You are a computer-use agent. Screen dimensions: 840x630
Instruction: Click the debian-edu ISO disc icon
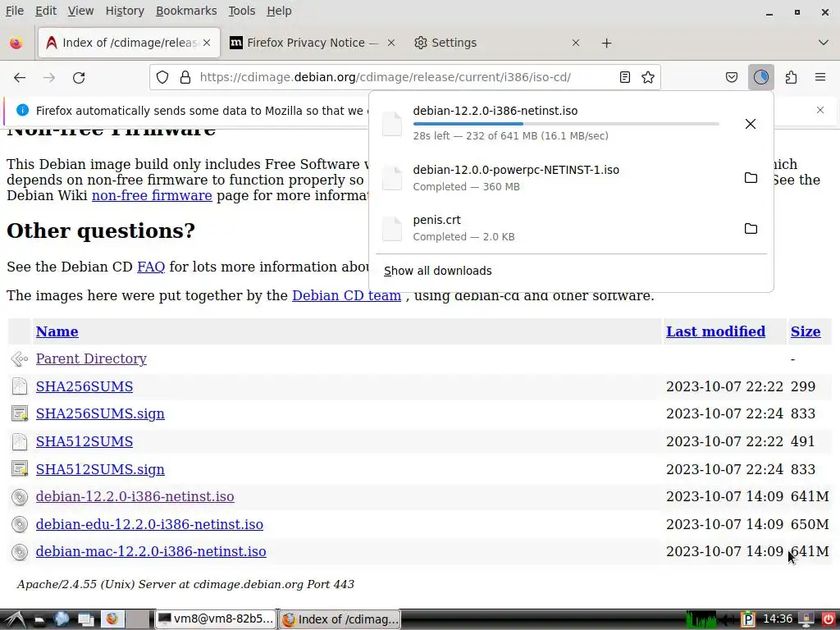(20, 524)
